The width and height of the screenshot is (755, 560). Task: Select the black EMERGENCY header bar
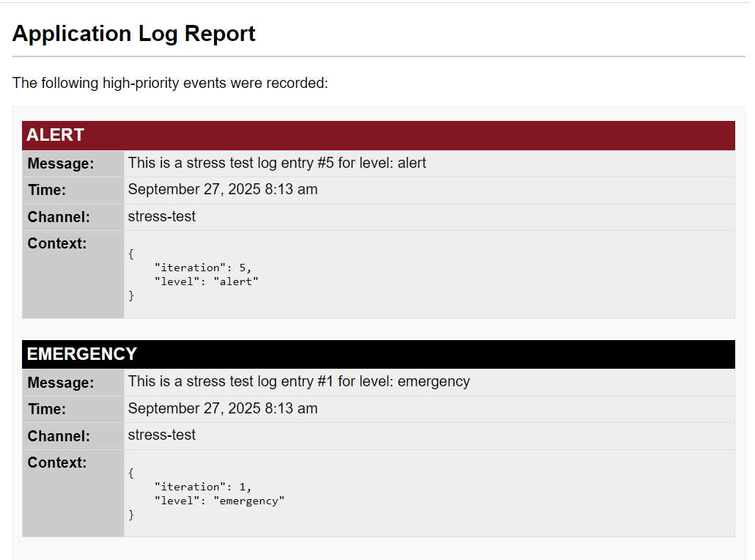click(378, 354)
